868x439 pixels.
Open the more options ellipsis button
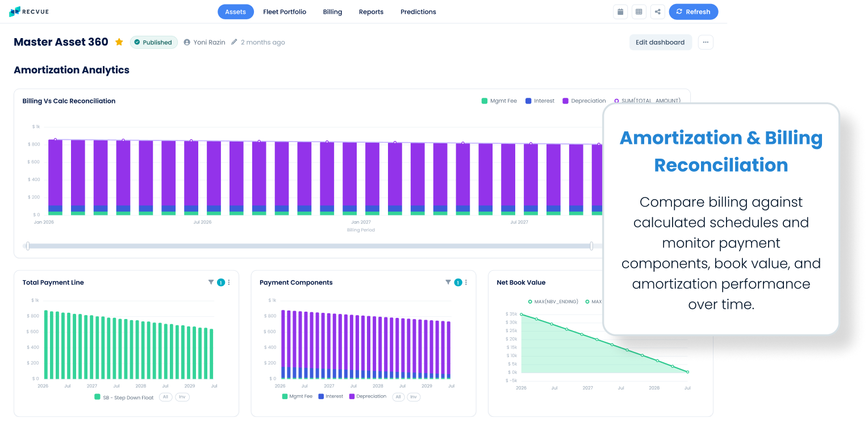pyautogui.click(x=706, y=42)
